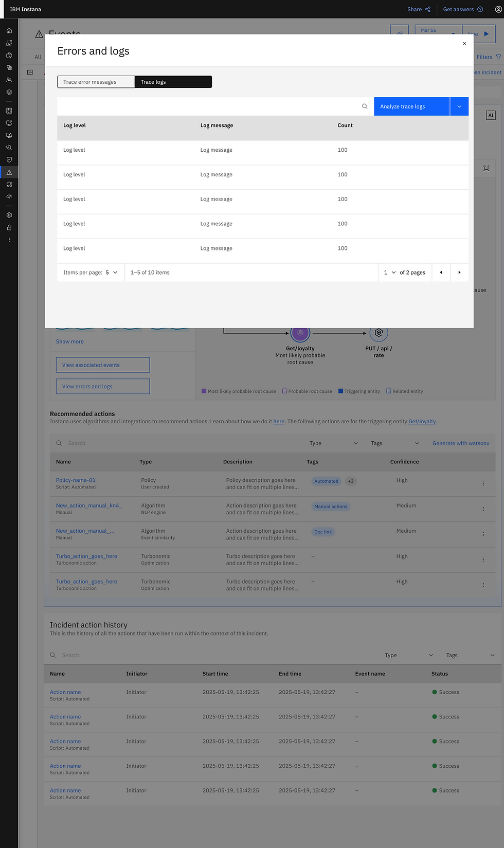This screenshot has height=848, width=504.
Task: Open the Settings gear sidebar icon
Action: tap(9, 215)
